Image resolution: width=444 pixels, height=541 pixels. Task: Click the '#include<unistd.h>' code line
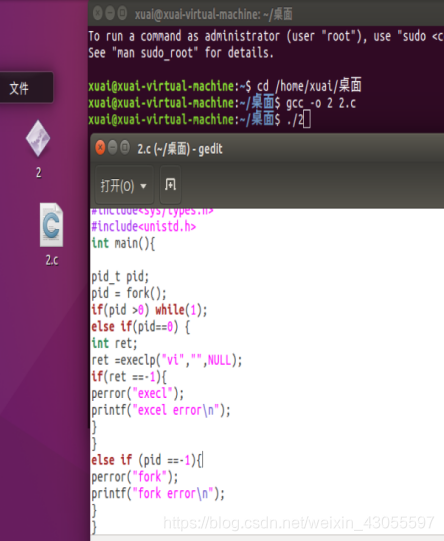tap(144, 227)
